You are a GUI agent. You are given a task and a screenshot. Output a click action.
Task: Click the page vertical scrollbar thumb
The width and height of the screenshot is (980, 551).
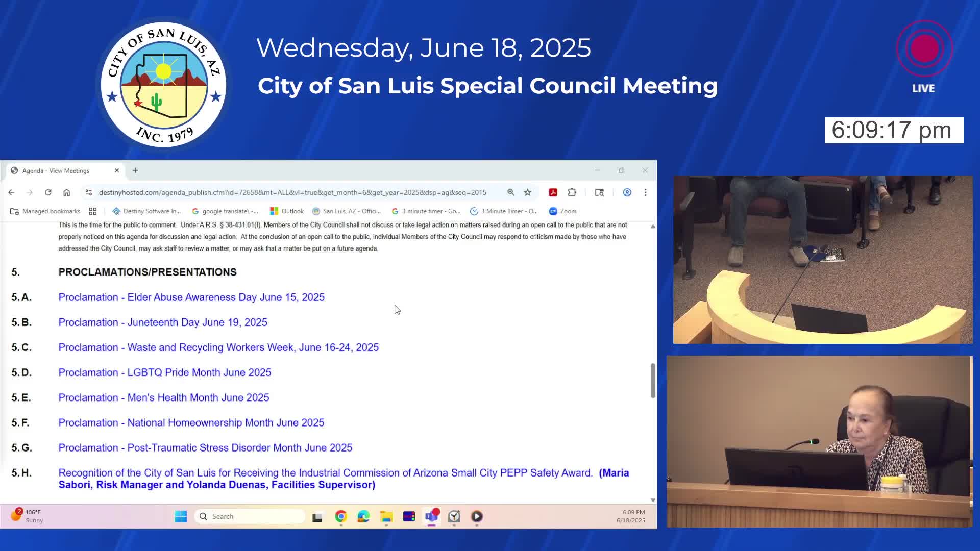pos(653,381)
